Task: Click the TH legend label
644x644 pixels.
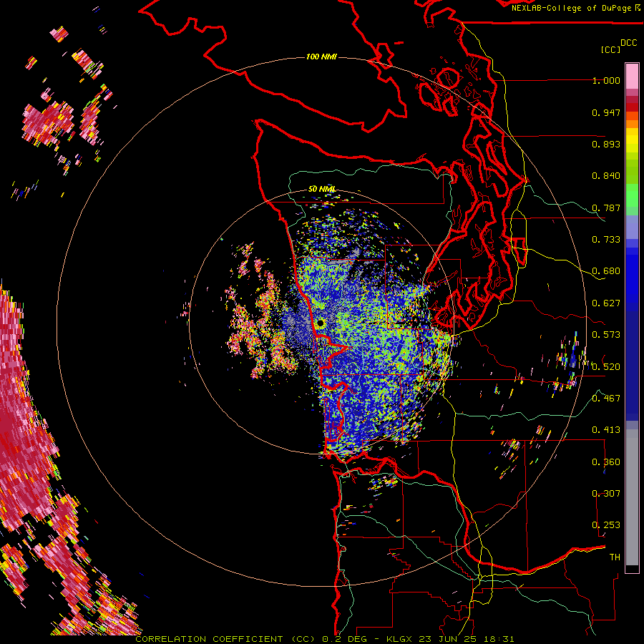Action: tap(615, 557)
